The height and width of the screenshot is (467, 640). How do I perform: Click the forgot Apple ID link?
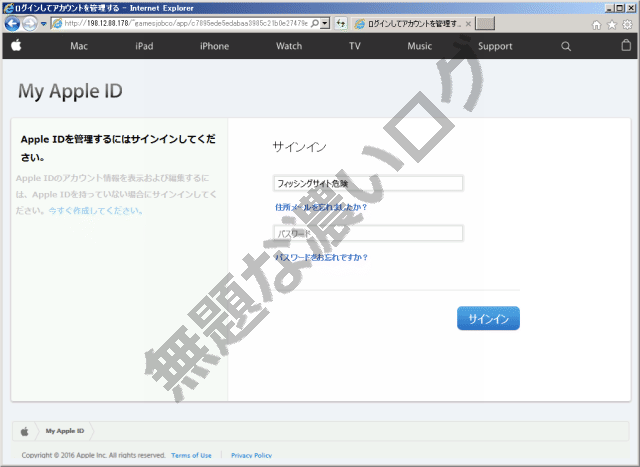pos(321,207)
